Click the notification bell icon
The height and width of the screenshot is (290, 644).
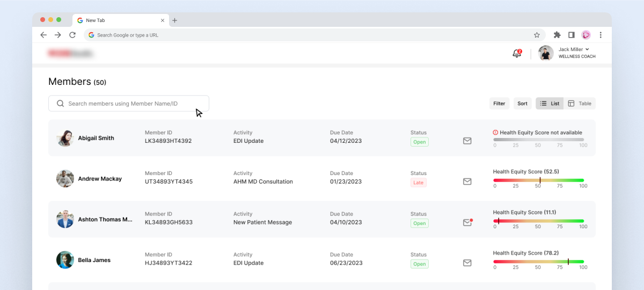pyautogui.click(x=517, y=53)
